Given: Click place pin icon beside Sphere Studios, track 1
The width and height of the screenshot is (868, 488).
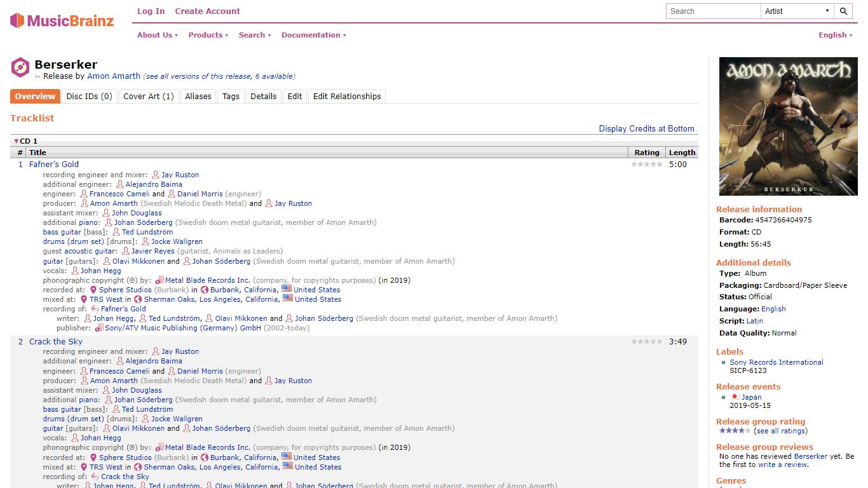Looking at the screenshot, I should pos(93,290).
